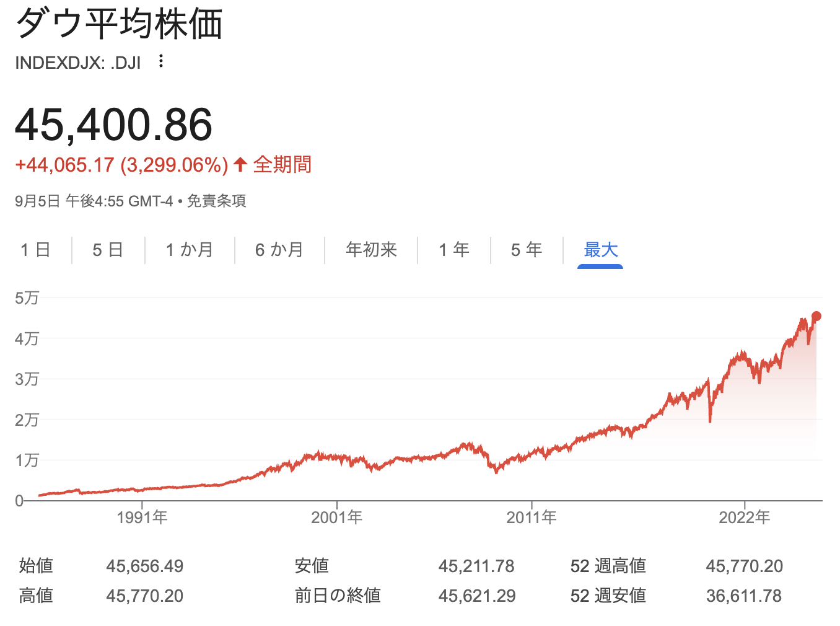The height and width of the screenshot is (626, 840).
Task: Open the 免責条項 disclaimer link
Action: [x=217, y=201]
